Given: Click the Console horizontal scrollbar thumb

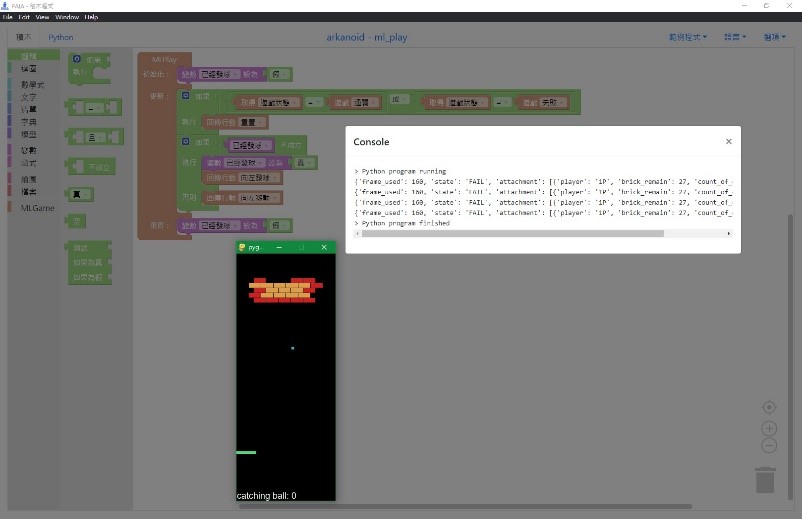Looking at the screenshot, I should click(513, 234).
